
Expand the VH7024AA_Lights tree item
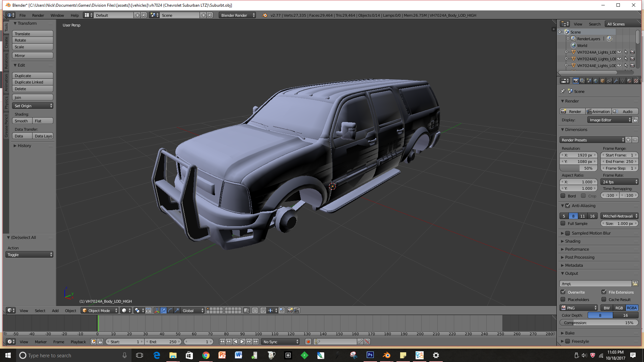566,52
